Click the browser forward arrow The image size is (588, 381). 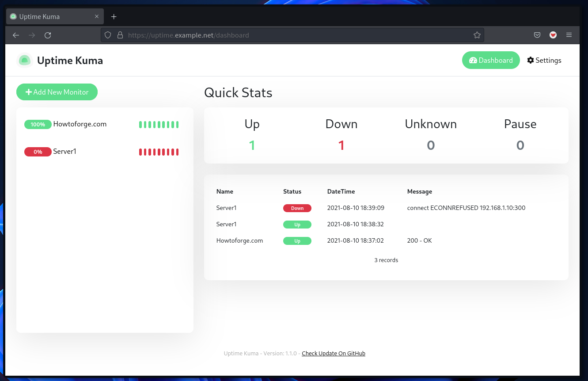(32, 35)
